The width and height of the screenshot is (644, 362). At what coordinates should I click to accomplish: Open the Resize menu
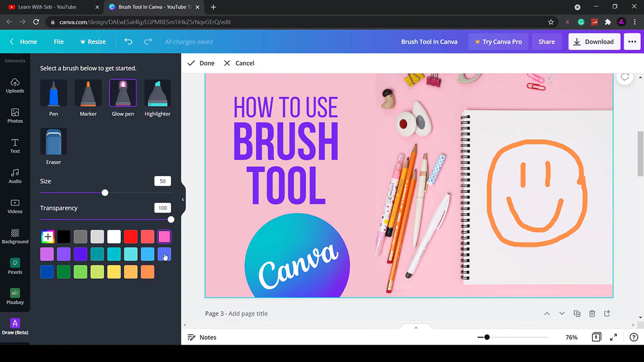[93, 42]
